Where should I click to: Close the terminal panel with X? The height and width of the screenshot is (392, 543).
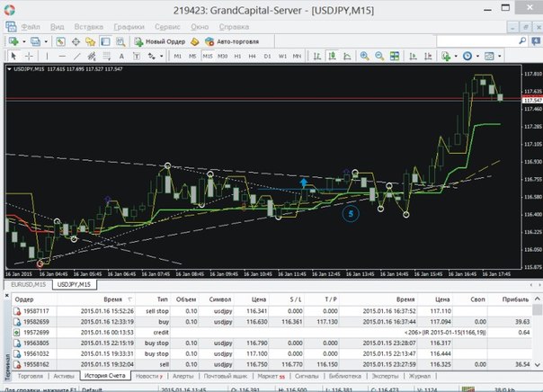[6, 296]
